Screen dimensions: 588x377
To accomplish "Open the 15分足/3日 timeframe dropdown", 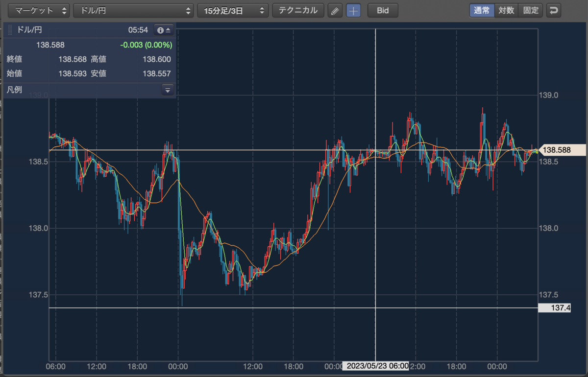I will coord(233,10).
